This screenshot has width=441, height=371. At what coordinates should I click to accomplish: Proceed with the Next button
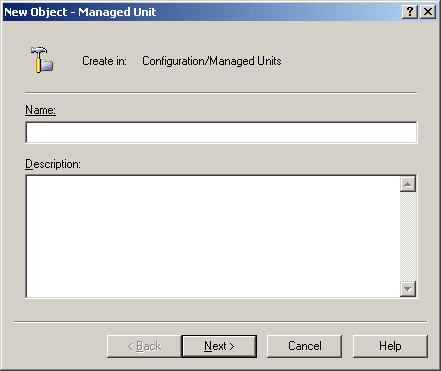click(219, 346)
